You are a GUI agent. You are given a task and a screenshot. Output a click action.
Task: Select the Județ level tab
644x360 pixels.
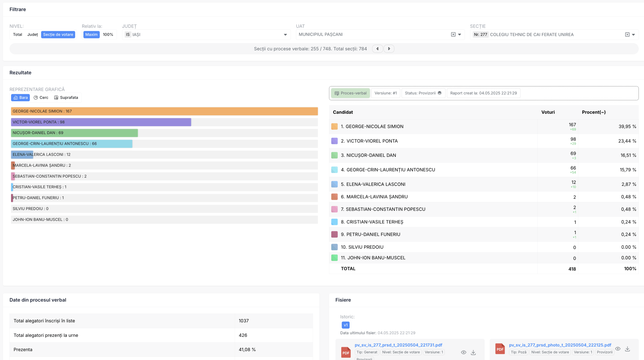pos(32,34)
